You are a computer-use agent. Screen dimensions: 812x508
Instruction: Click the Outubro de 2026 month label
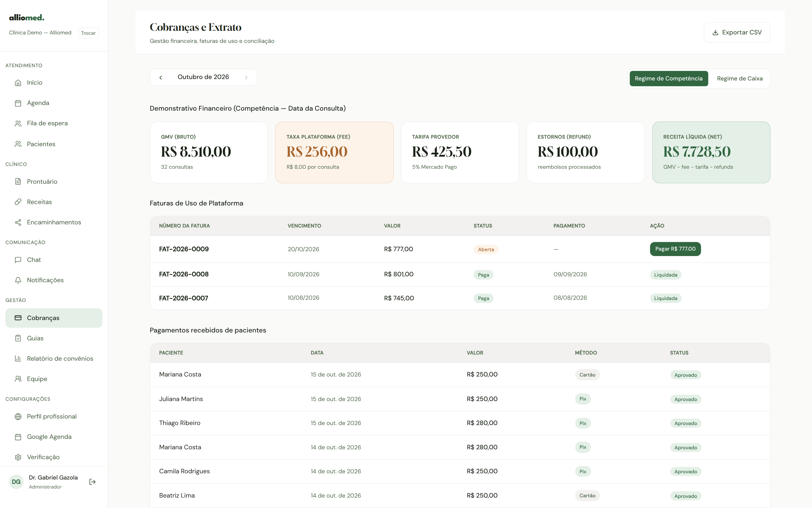[x=203, y=77]
